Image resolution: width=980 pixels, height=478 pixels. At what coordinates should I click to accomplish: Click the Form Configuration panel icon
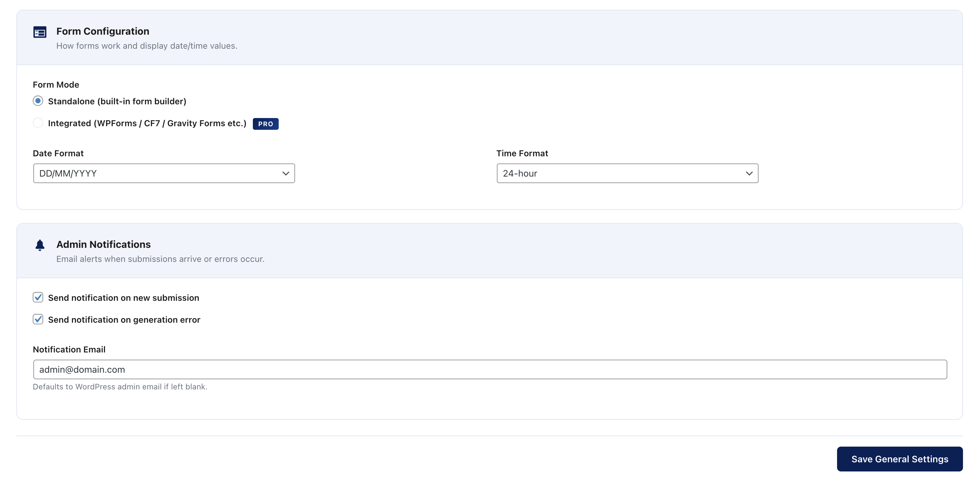(x=39, y=32)
